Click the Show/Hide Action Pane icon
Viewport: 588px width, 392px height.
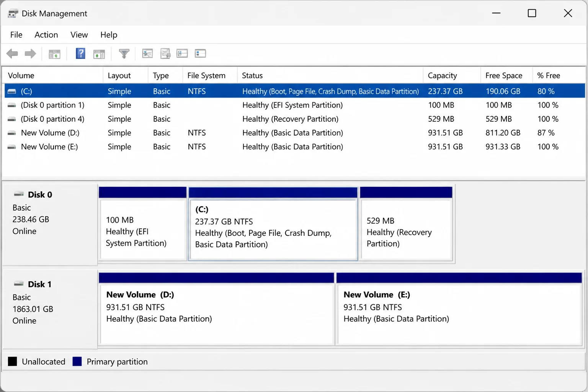click(99, 54)
